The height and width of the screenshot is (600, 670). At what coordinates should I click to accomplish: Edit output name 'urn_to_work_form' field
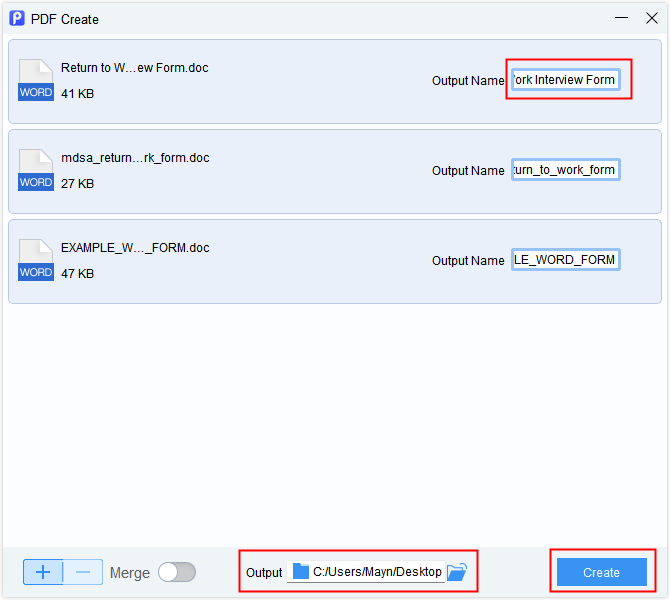(566, 170)
